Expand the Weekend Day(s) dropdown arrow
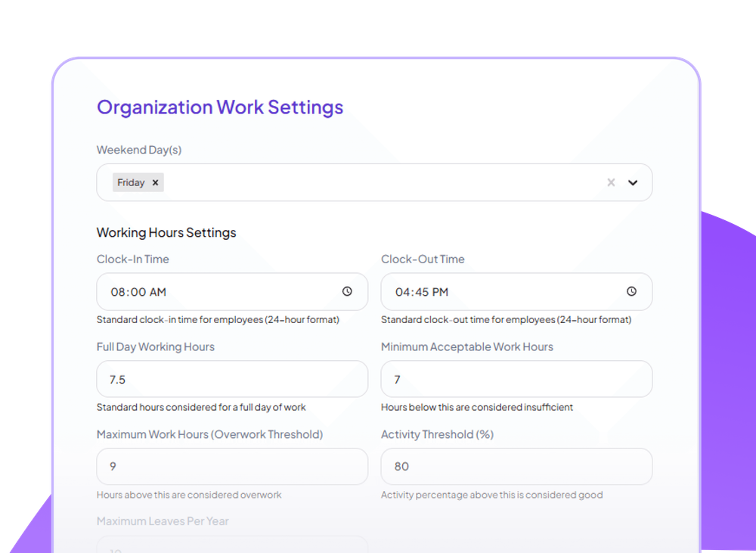The height and width of the screenshot is (553, 756). (x=633, y=182)
